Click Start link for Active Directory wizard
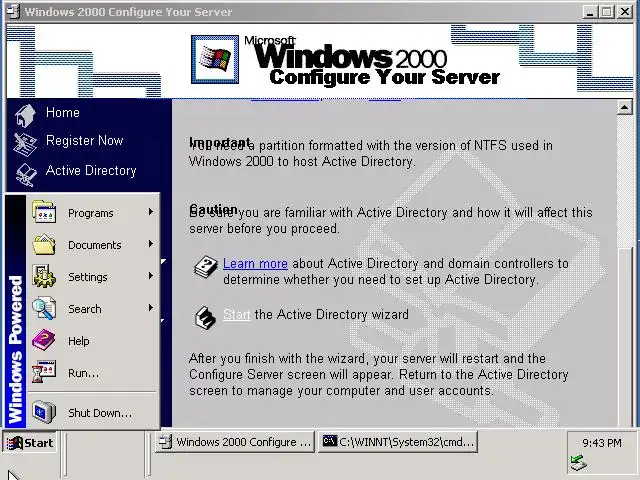Viewport: 640px width, 480px height. 236,314
